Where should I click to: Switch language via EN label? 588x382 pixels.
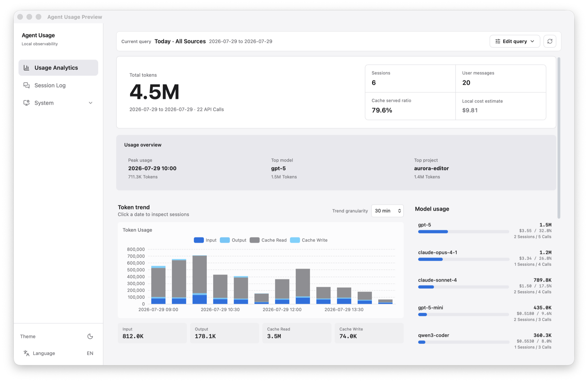90,353
